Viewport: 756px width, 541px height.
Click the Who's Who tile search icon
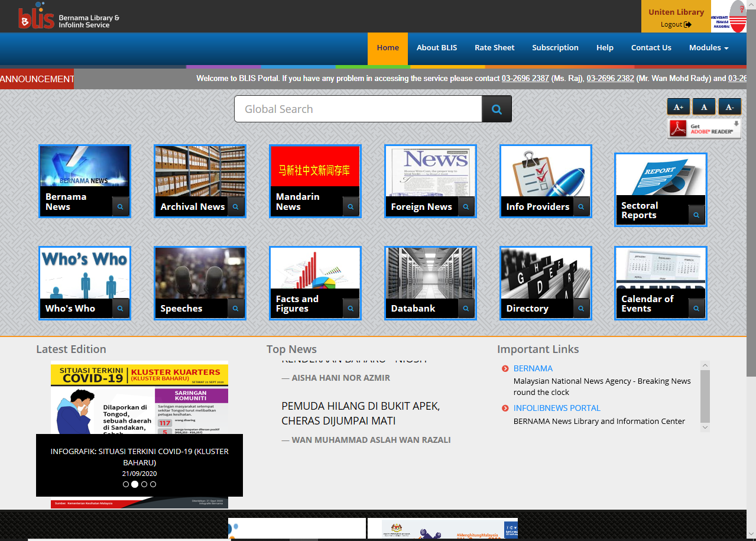pyautogui.click(x=120, y=309)
